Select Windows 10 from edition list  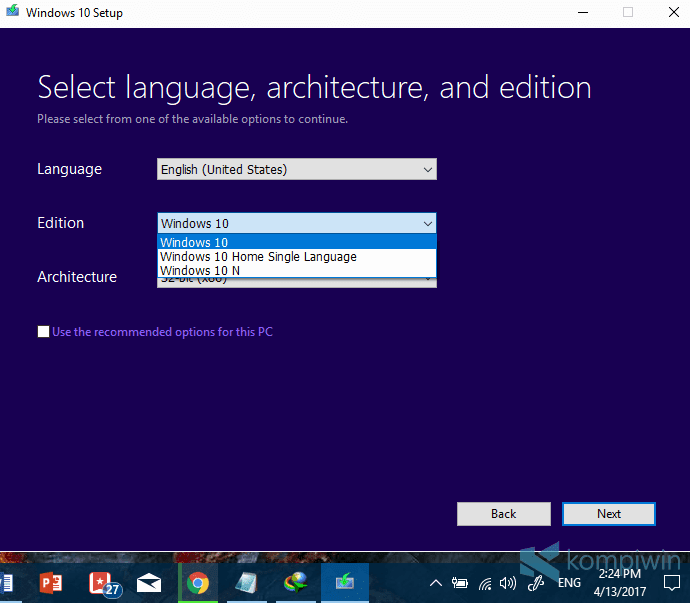tap(297, 242)
